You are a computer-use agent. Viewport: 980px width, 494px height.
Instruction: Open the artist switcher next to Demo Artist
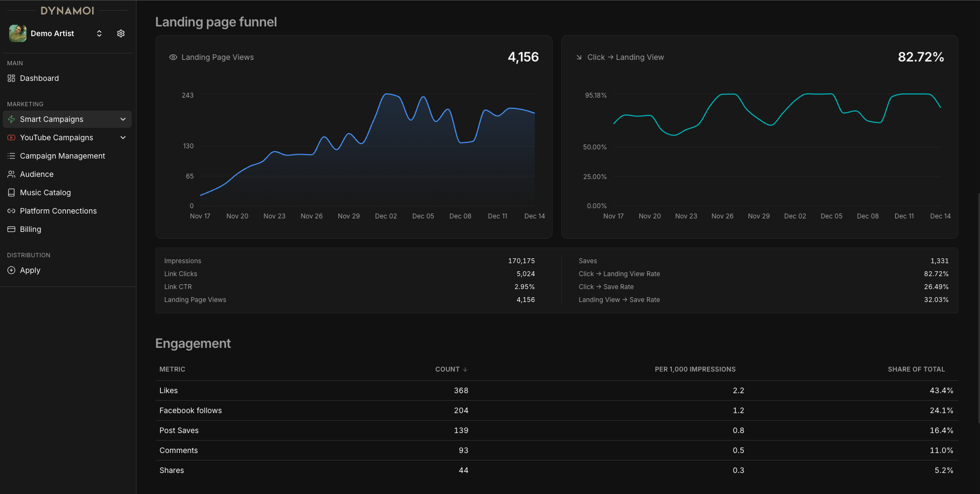pyautogui.click(x=99, y=33)
